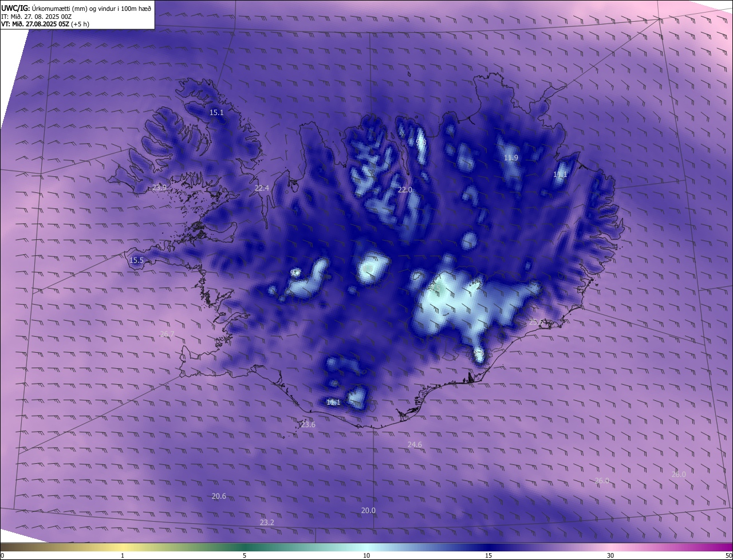Click the 15.1 value label on the map

coord(216,113)
